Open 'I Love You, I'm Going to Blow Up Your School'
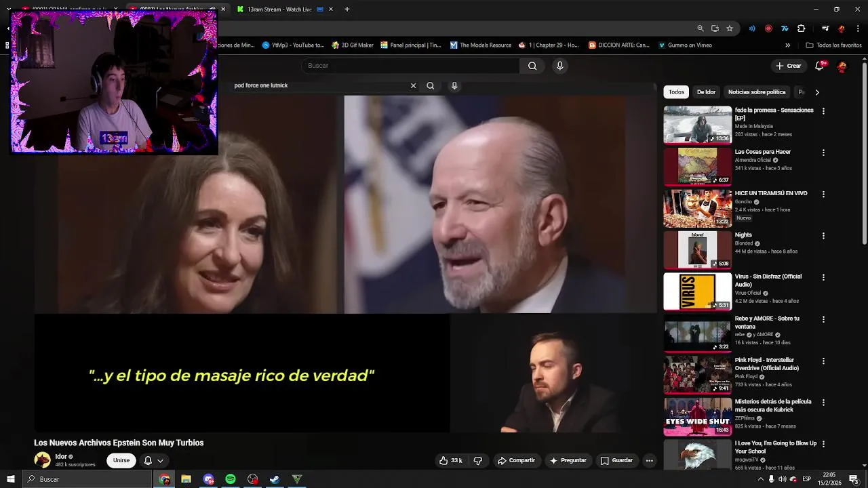Image resolution: width=868 pixels, height=488 pixels. [x=775, y=447]
